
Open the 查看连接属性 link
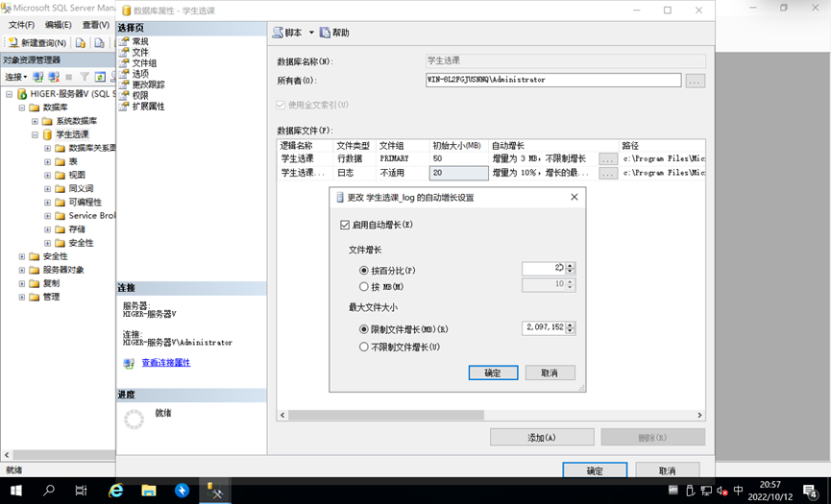pyautogui.click(x=166, y=363)
